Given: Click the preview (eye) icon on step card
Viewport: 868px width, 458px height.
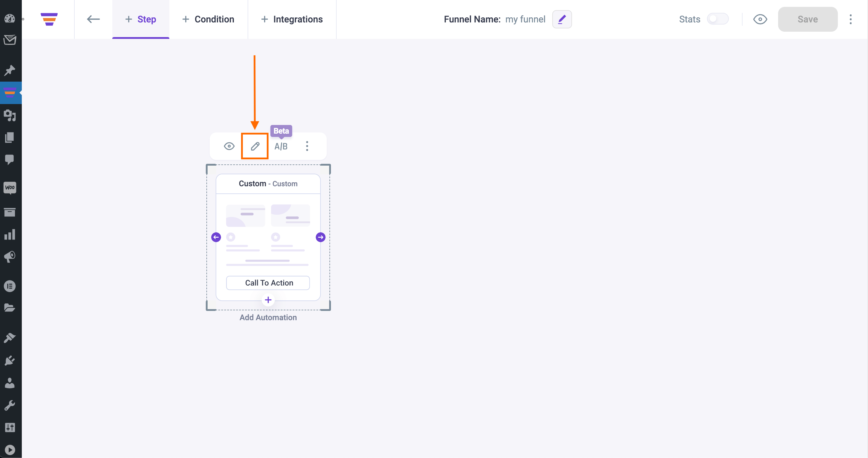Looking at the screenshot, I should pyautogui.click(x=230, y=146).
